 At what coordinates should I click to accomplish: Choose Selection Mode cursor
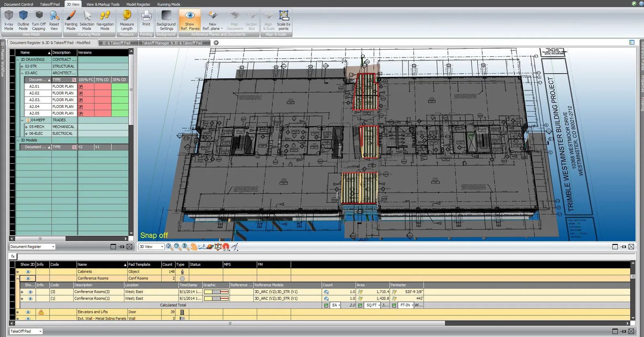pyautogui.click(x=87, y=20)
